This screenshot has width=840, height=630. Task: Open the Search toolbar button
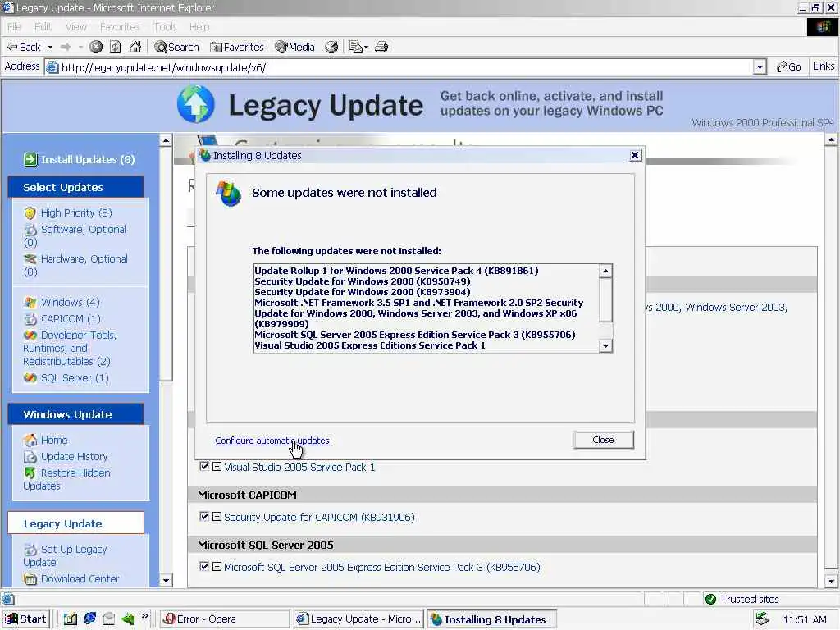coord(177,47)
